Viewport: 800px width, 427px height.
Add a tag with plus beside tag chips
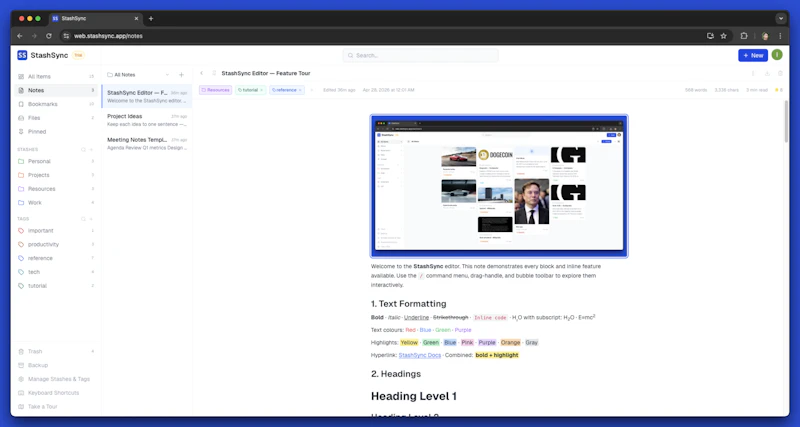(x=311, y=90)
